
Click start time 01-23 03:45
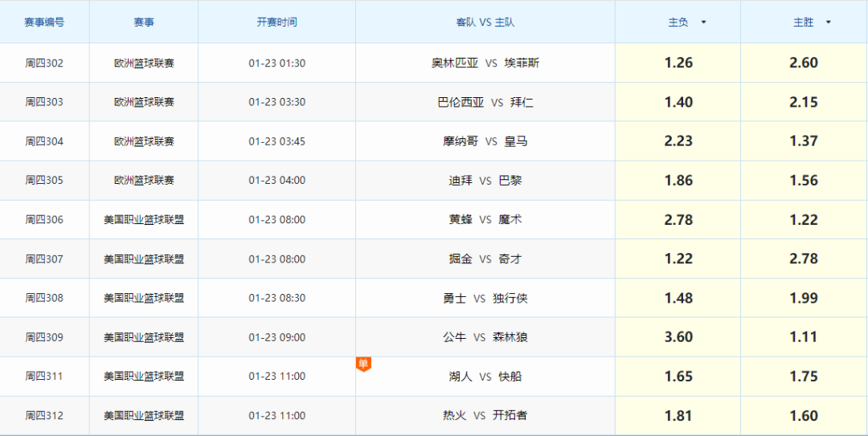click(x=276, y=141)
